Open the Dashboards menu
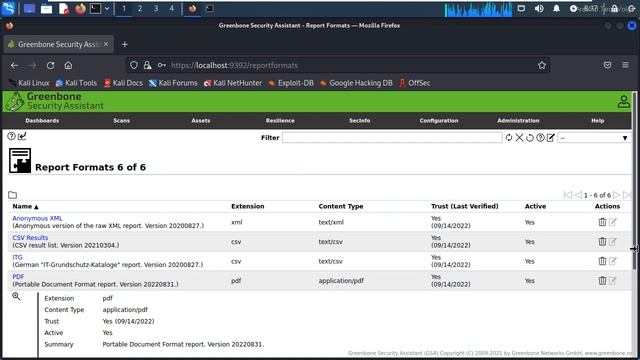640x360 pixels. [42, 120]
